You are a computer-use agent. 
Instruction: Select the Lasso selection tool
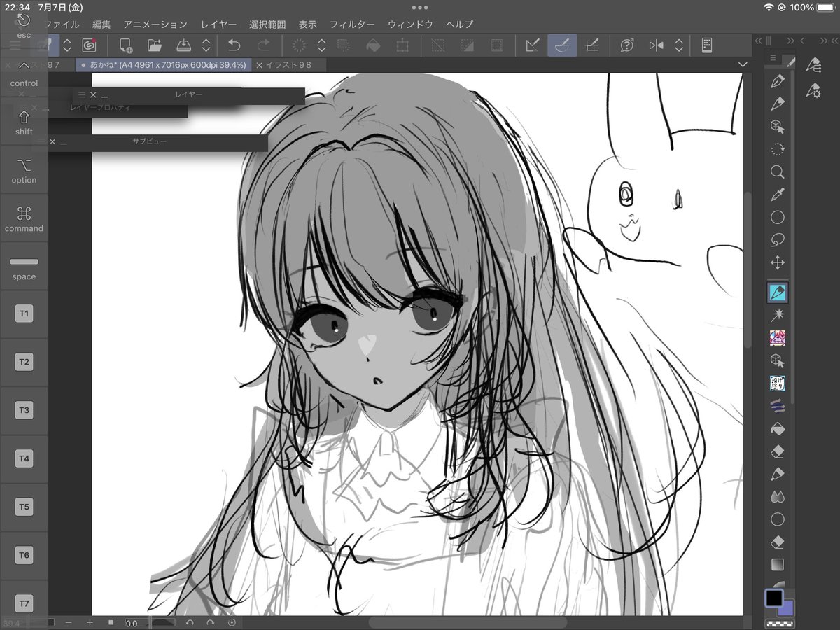[x=777, y=240]
